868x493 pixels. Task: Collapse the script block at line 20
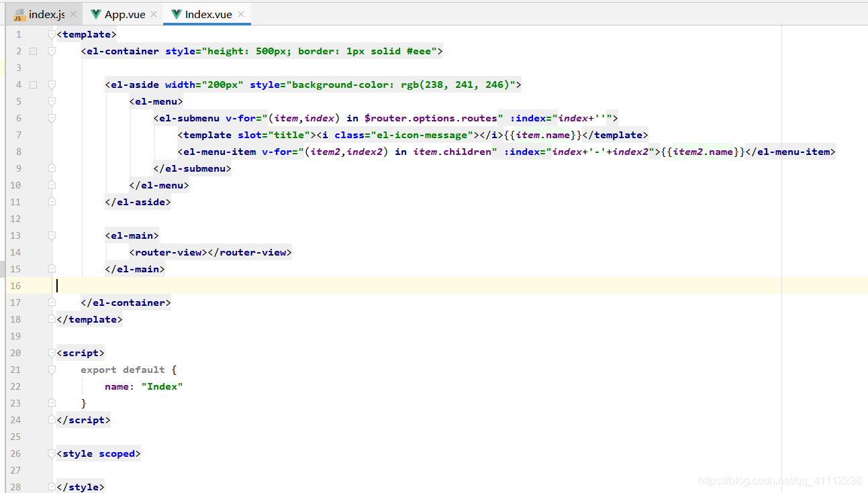click(52, 353)
